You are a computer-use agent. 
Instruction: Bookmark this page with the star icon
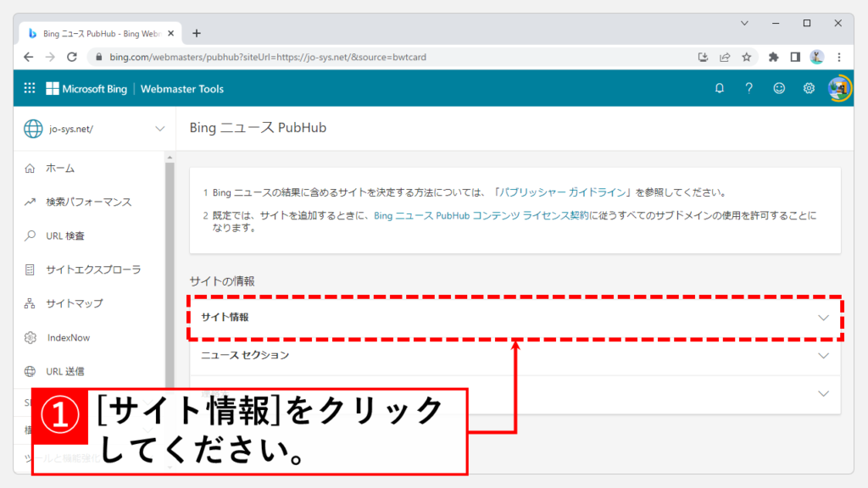747,58
